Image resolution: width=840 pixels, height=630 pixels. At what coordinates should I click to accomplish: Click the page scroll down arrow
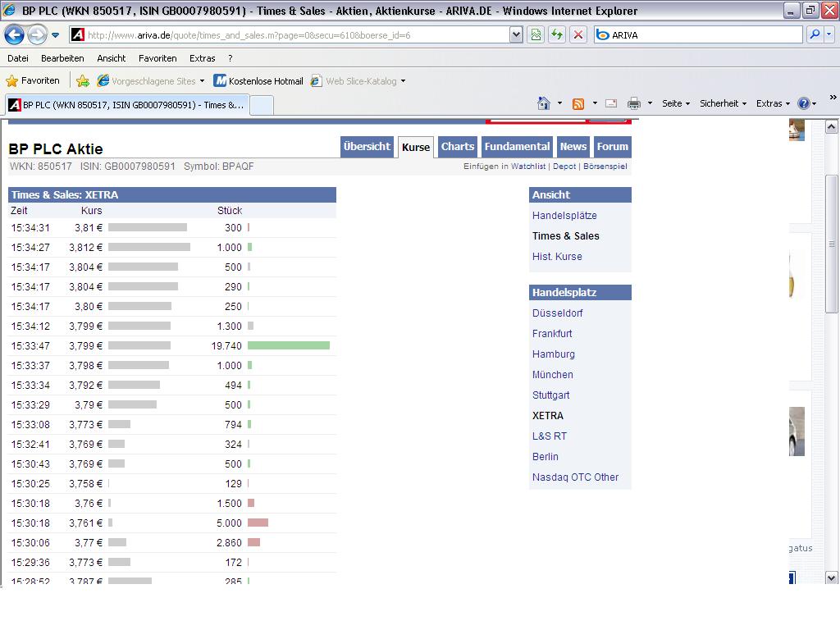point(831,578)
